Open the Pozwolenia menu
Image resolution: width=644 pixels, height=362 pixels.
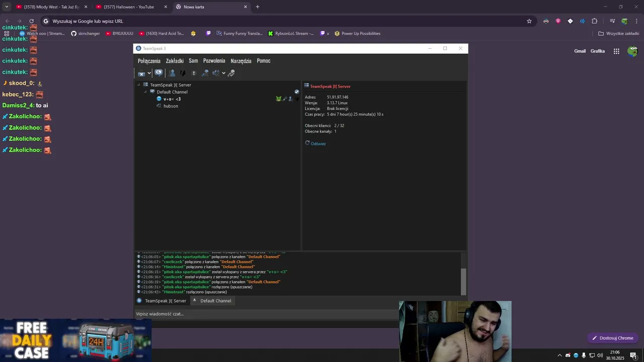(x=214, y=61)
